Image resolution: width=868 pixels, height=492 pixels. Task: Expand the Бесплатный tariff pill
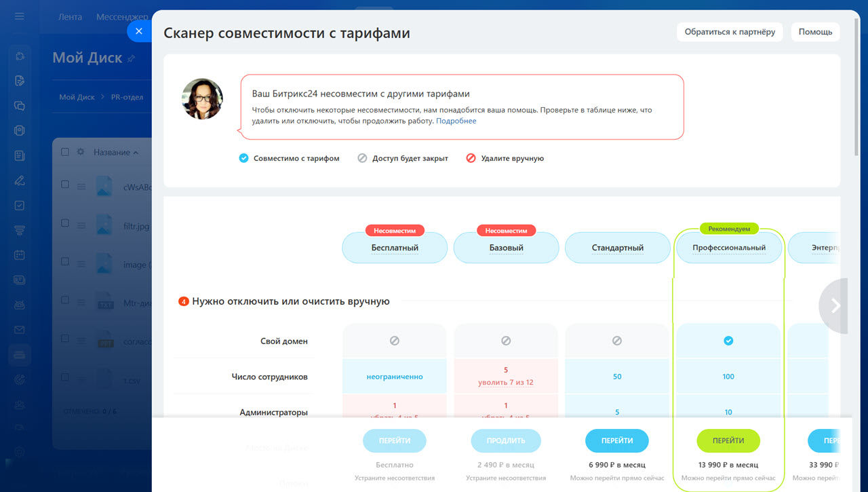(395, 248)
